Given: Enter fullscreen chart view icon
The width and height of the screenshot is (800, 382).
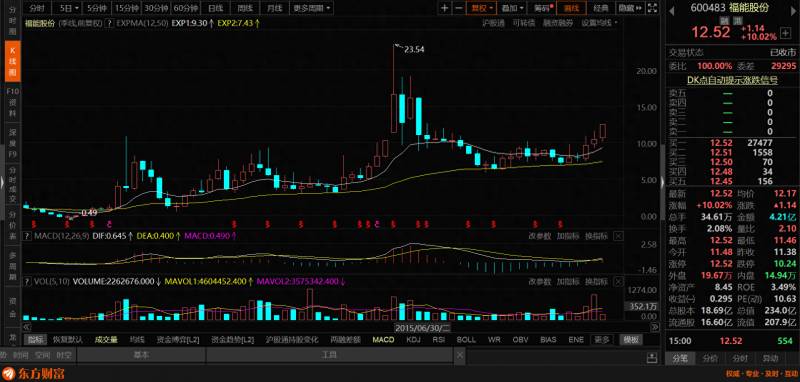Looking at the screenshot, I should pos(653,8).
